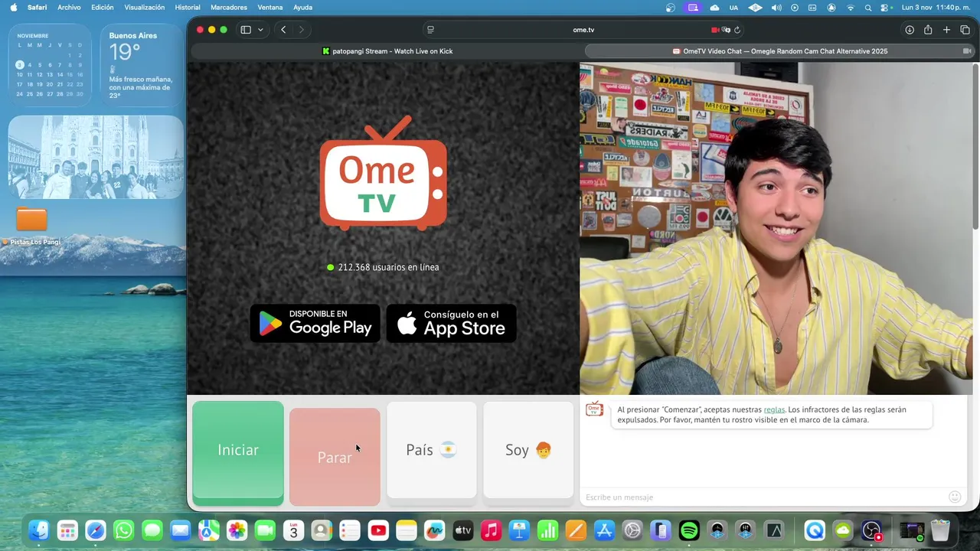Open the volume control in menu bar
The height and width of the screenshot is (551, 980).
776,7
